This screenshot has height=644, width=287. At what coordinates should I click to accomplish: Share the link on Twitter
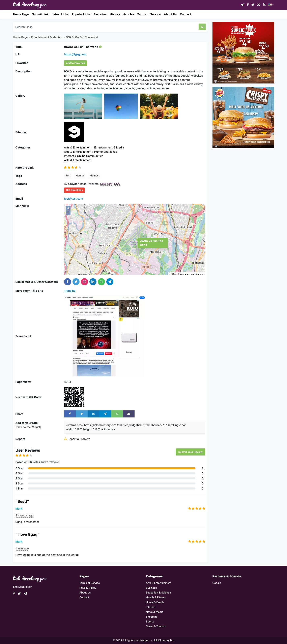(x=82, y=414)
